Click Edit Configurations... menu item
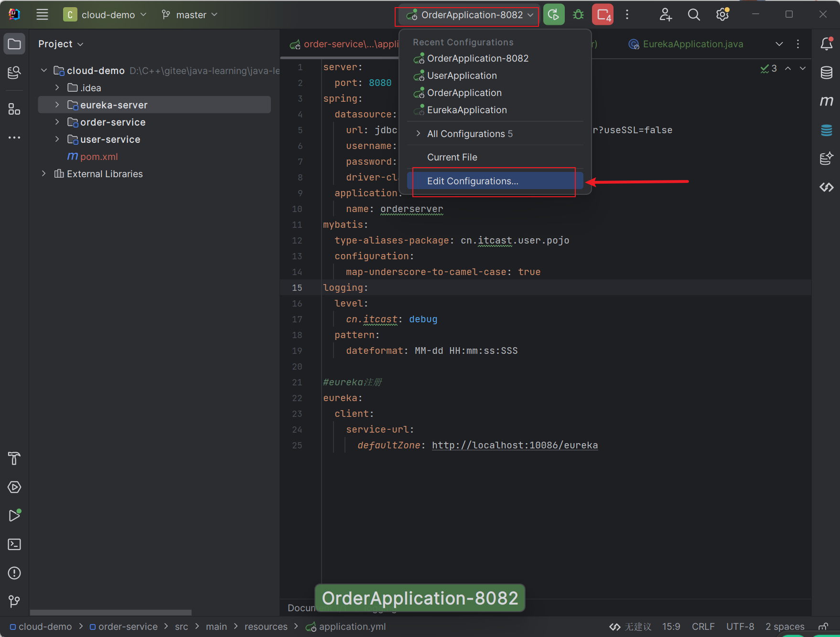Image resolution: width=840 pixels, height=637 pixels. click(495, 181)
